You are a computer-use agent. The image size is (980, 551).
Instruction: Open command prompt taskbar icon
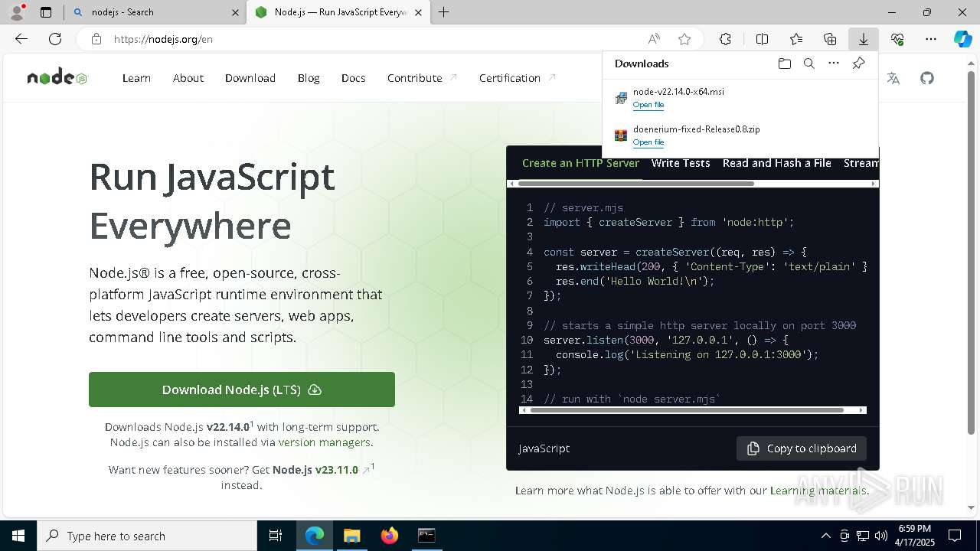(426, 536)
